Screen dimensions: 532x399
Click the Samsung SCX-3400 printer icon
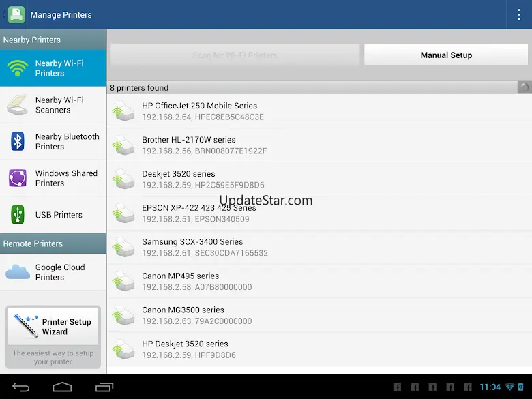(x=123, y=247)
